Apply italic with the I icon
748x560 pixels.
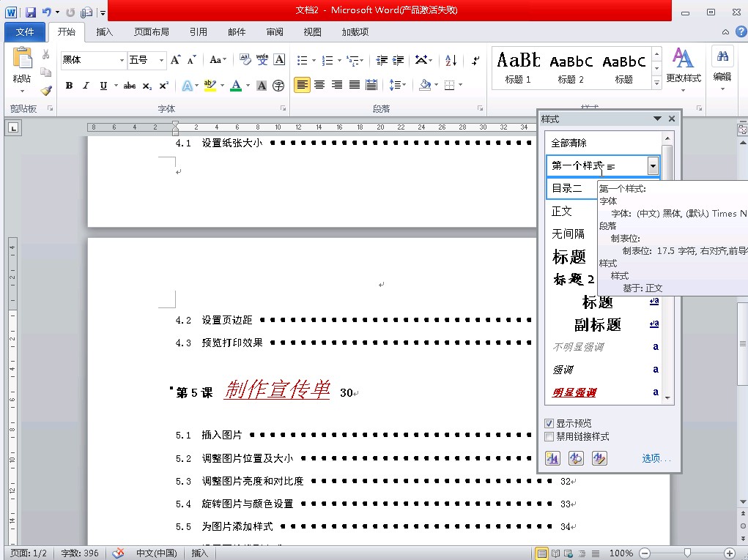click(x=86, y=86)
